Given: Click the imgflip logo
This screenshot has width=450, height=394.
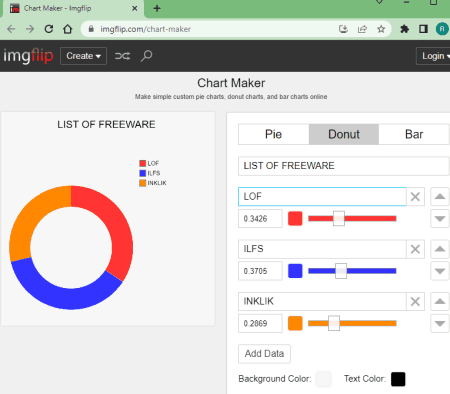Looking at the screenshot, I should tap(28, 56).
